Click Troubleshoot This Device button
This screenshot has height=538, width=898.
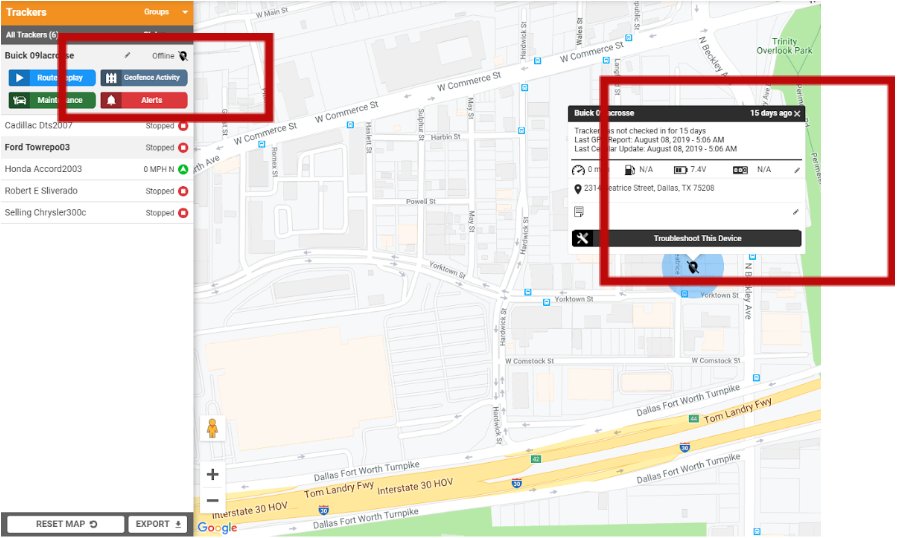click(687, 238)
